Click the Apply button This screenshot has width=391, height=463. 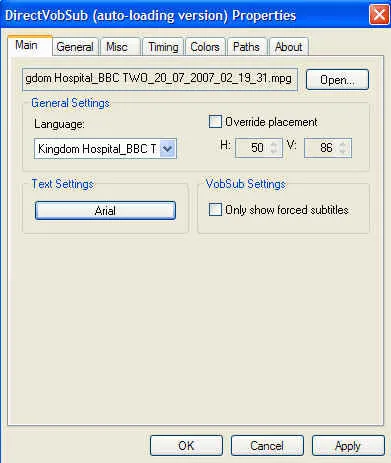[x=348, y=445]
